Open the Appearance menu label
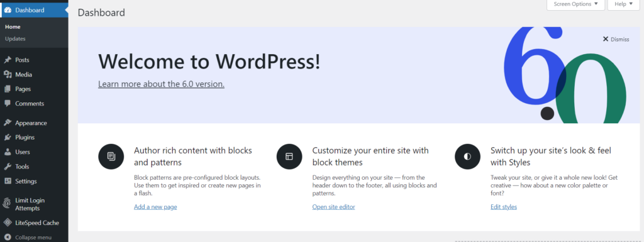Image resolution: width=644 pixels, height=242 pixels. click(x=31, y=123)
